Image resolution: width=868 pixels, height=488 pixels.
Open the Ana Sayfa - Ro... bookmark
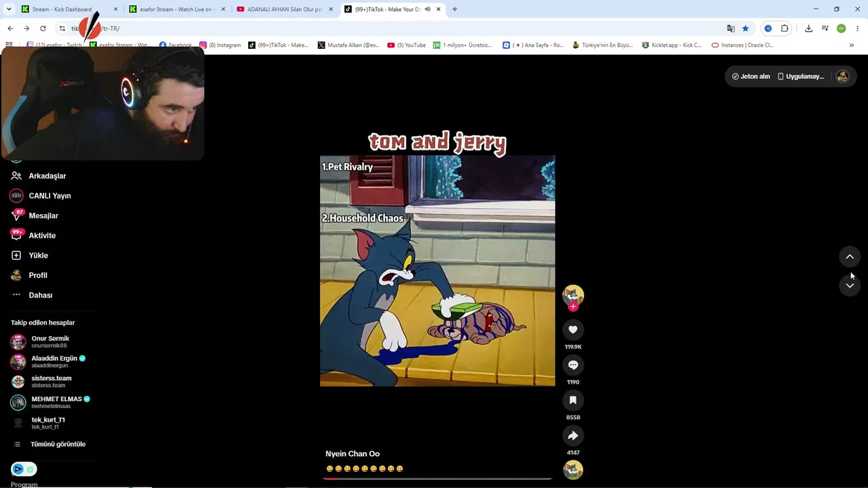tap(533, 45)
